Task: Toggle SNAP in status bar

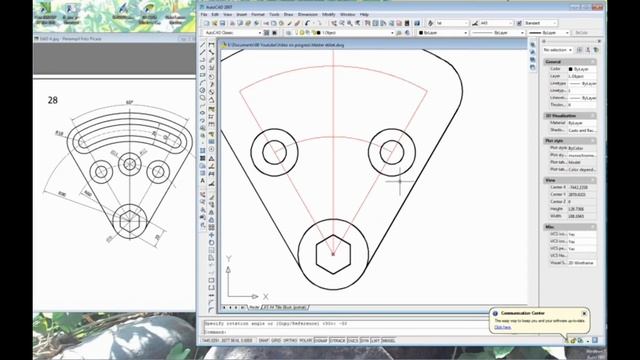Action: pos(264,340)
